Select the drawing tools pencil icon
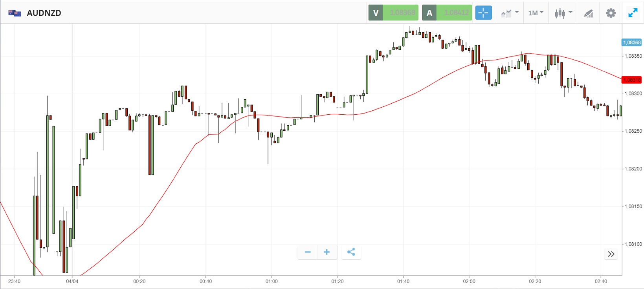644x289 pixels. pos(588,13)
